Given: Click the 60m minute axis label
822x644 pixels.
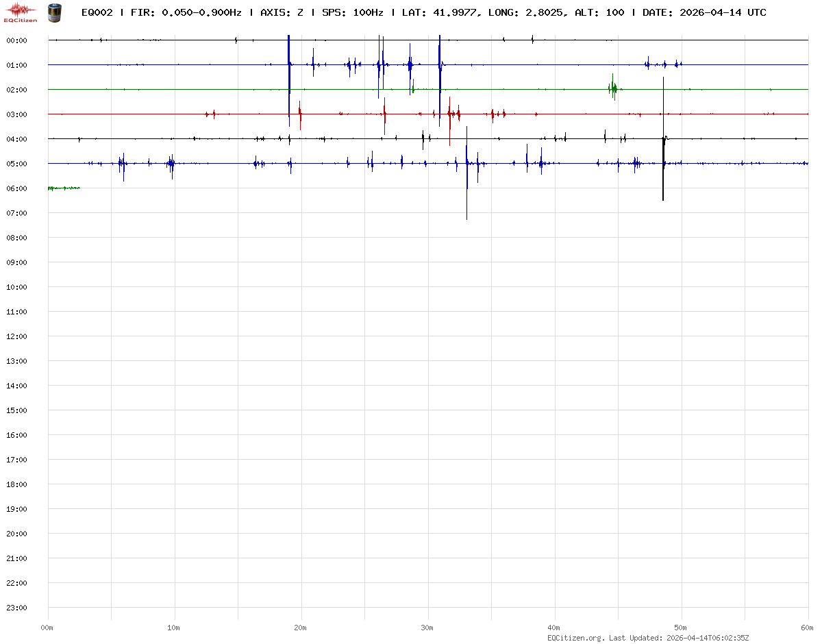Looking at the screenshot, I should pos(808,628).
